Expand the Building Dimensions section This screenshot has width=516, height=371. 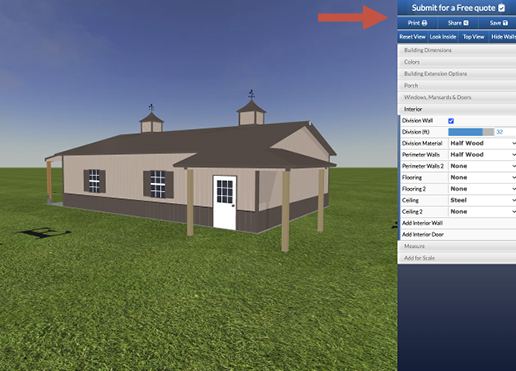[457, 50]
